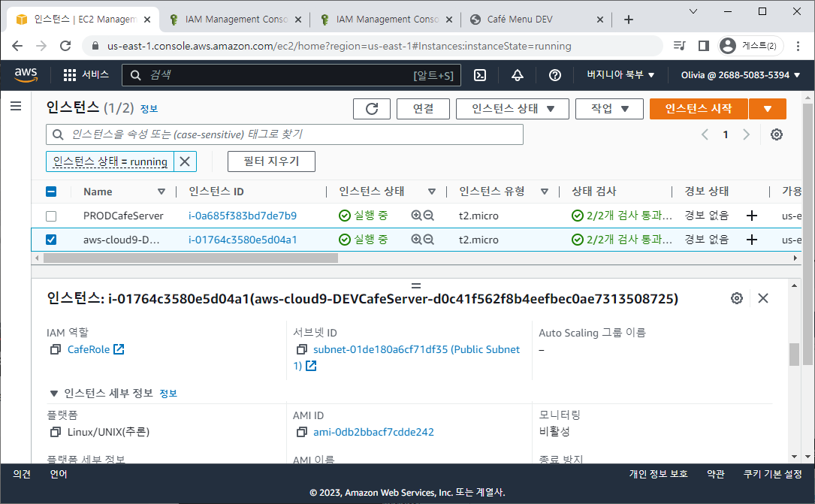Open AWS home via the aws logo
The height and width of the screenshot is (504, 815).
[x=26, y=75]
